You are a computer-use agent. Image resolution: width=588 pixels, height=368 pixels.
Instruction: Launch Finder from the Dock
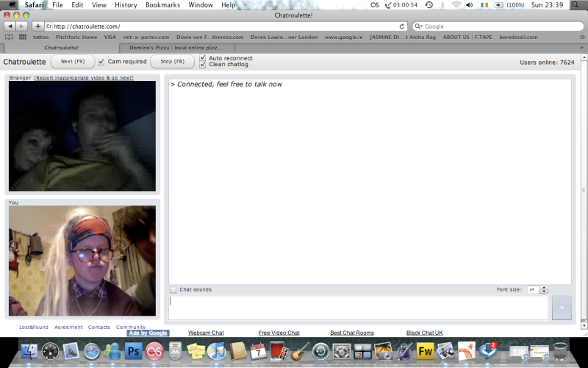[29, 352]
